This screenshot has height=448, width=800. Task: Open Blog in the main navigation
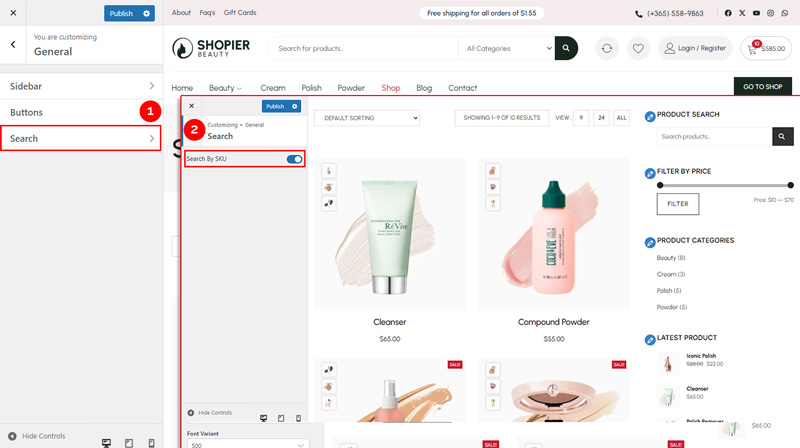pos(424,88)
